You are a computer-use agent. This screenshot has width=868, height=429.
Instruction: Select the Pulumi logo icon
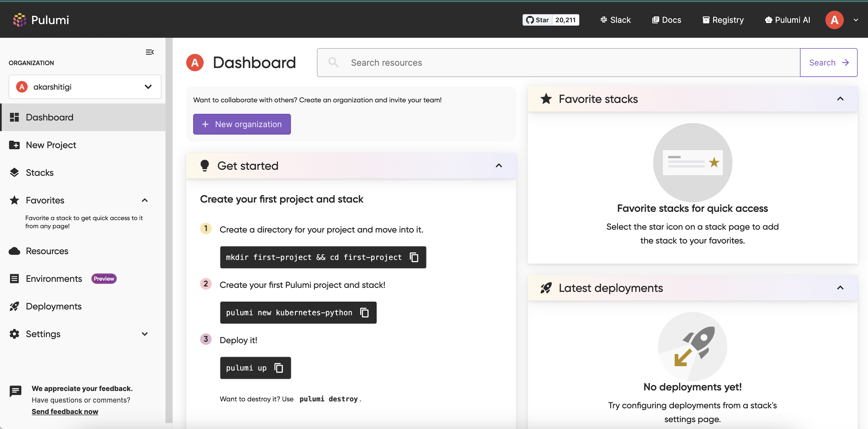coord(19,20)
